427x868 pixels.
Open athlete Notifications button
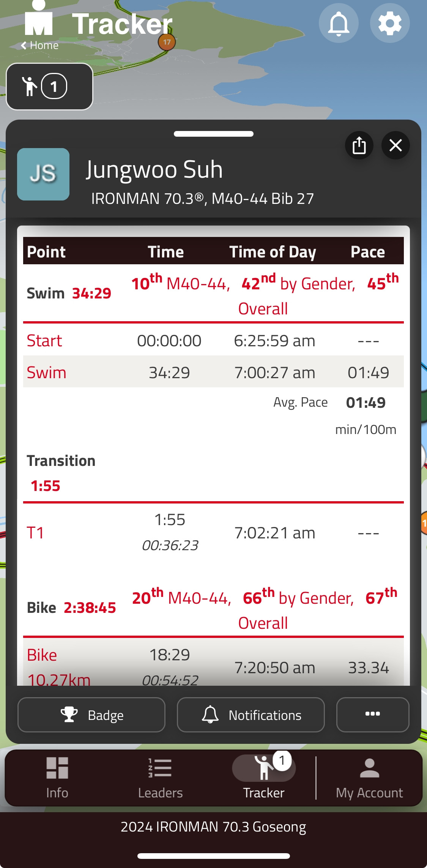point(251,715)
